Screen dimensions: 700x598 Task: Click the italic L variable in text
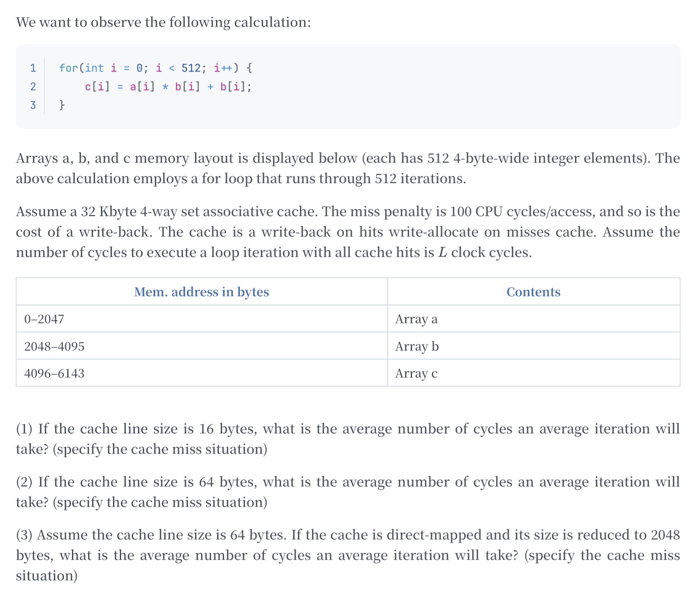click(443, 253)
